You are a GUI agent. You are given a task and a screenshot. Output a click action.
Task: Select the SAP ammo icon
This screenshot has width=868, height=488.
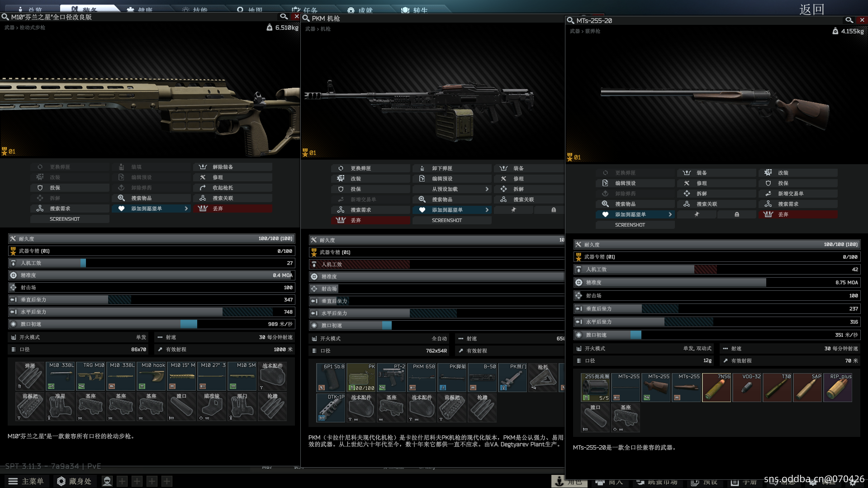[807, 387]
